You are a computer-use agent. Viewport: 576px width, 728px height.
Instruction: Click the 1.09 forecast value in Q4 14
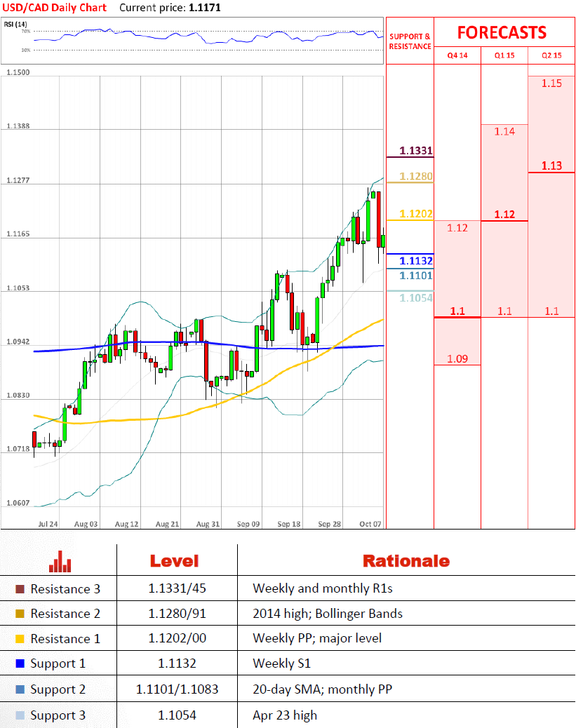coord(457,359)
